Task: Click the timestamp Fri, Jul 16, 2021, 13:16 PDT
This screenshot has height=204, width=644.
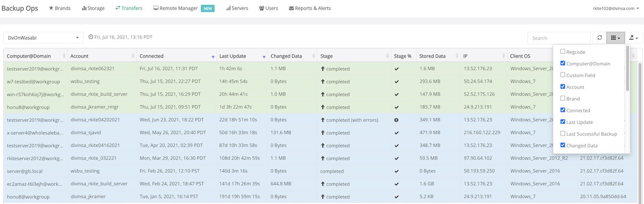Action: click(123, 38)
